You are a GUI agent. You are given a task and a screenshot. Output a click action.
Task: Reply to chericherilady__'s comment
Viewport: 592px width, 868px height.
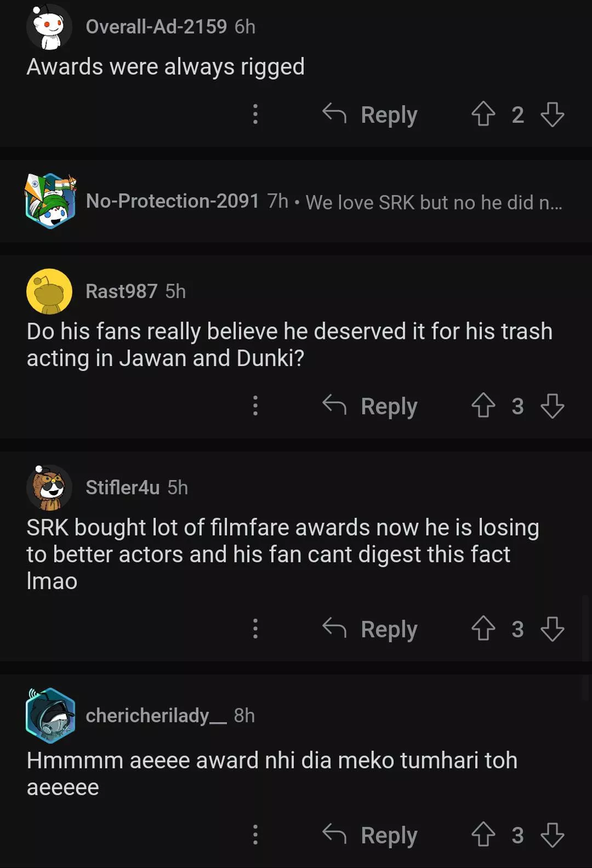pyautogui.click(x=371, y=835)
